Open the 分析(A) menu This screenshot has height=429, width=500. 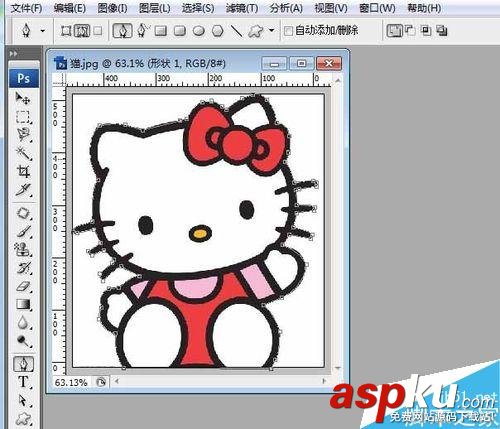[x=286, y=8]
